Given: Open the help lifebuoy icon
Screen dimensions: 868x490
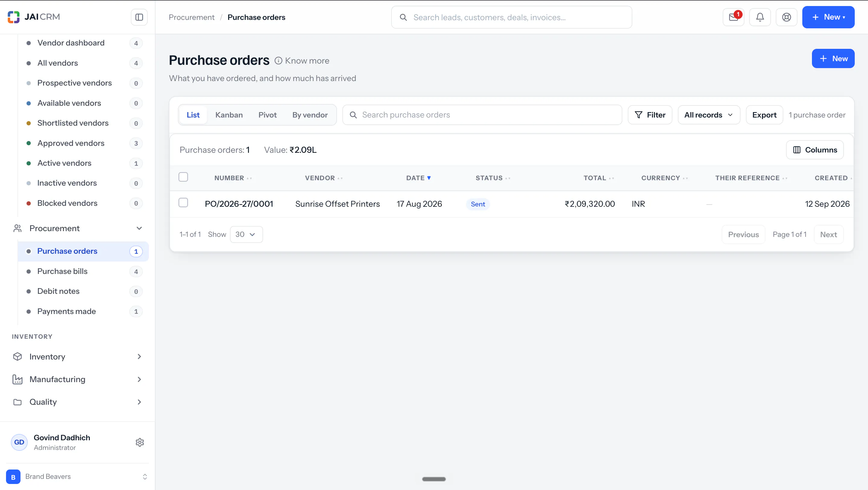Looking at the screenshot, I should [x=786, y=17].
